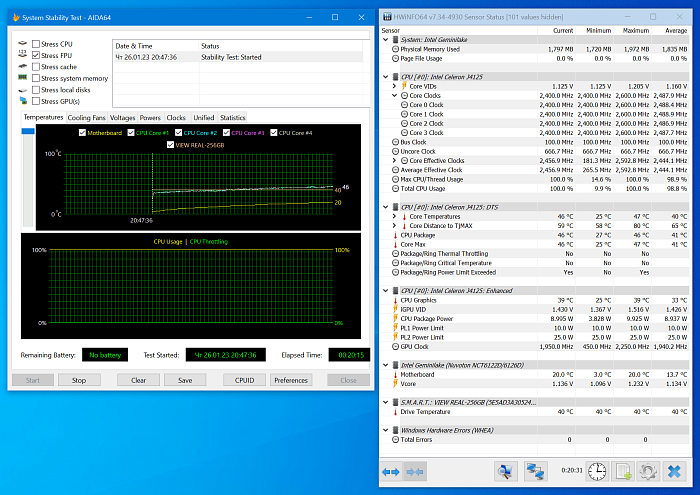Click the Drive Temperature thermometer icon

pyautogui.click(x=395, y=412)
